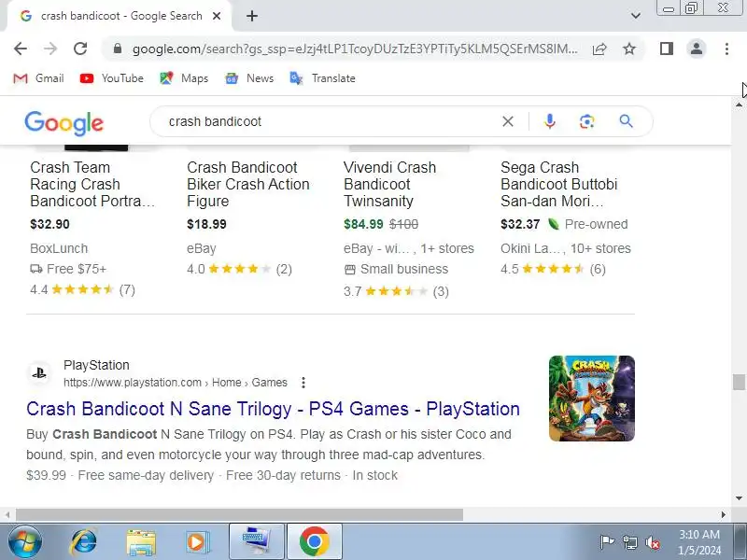Click the $32.90 price

(49, 224)
